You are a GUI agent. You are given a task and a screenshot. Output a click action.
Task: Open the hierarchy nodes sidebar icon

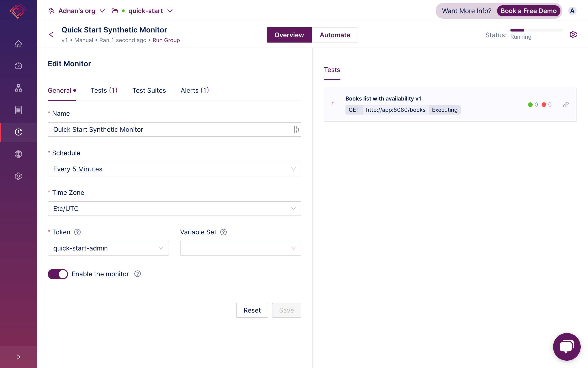pos(18,88)
